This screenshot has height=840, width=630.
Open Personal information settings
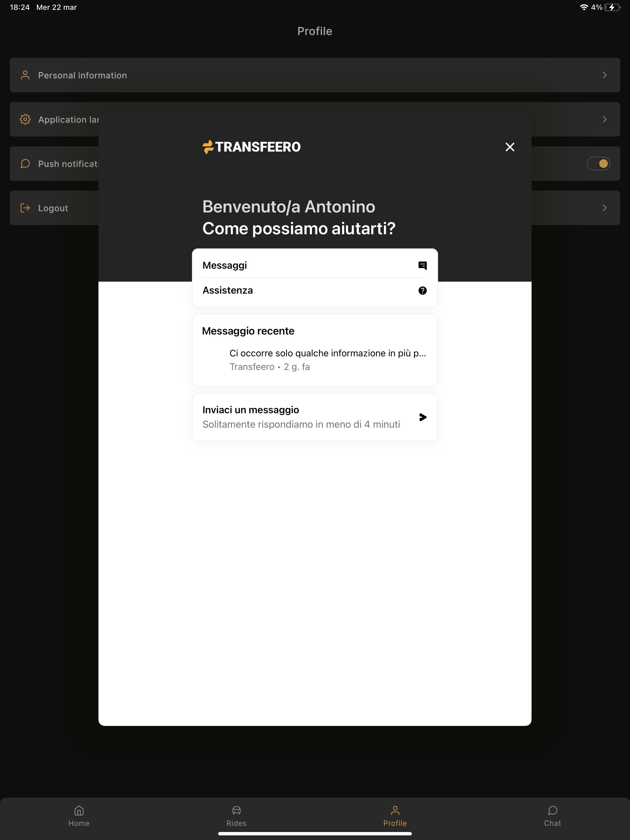coord(314,75)
